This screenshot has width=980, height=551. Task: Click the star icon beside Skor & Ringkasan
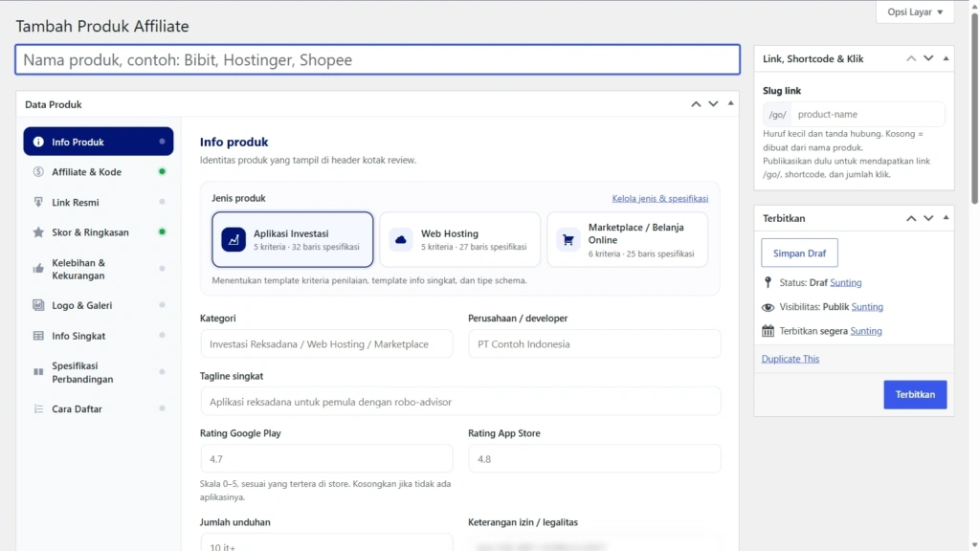click(x=38, y=232)
